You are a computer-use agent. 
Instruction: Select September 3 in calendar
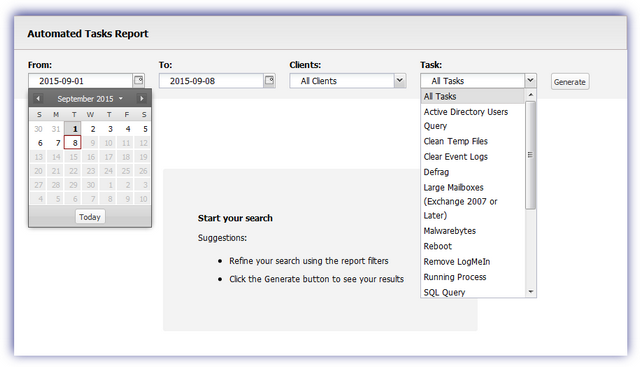pyautogui.click(x=109, y=129)
